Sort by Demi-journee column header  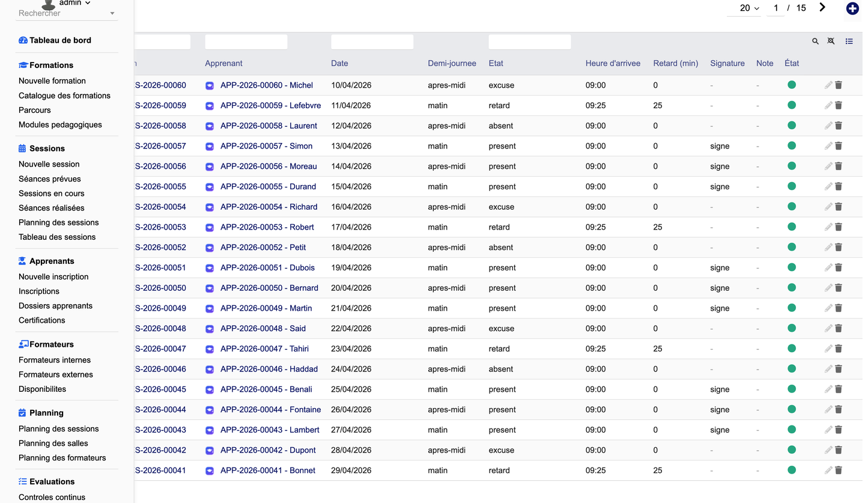point(452,63)
